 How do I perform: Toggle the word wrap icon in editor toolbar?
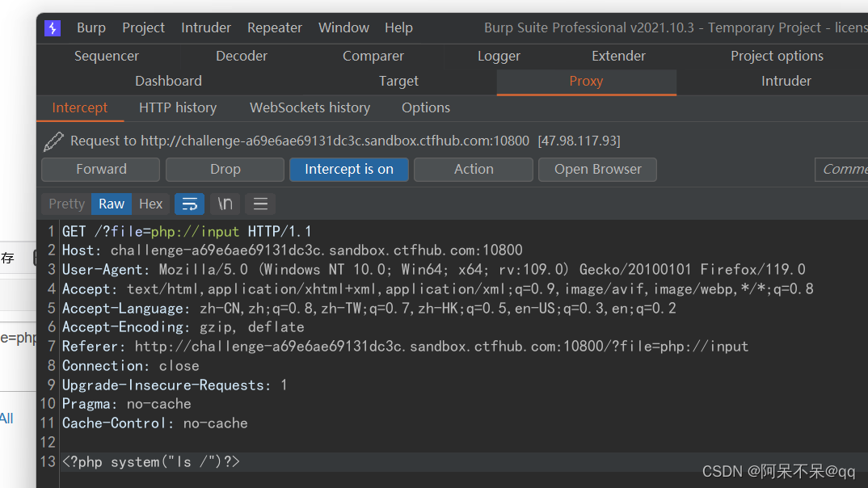[189, 204]
